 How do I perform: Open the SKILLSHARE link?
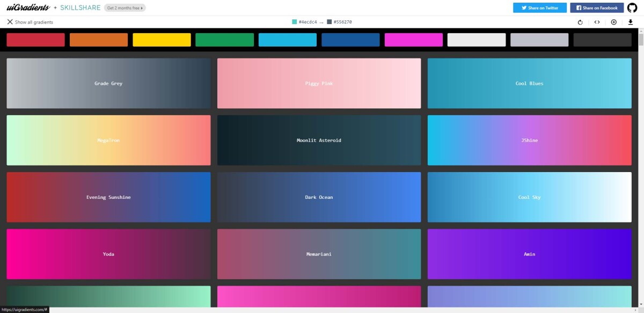tap(80, 8)
